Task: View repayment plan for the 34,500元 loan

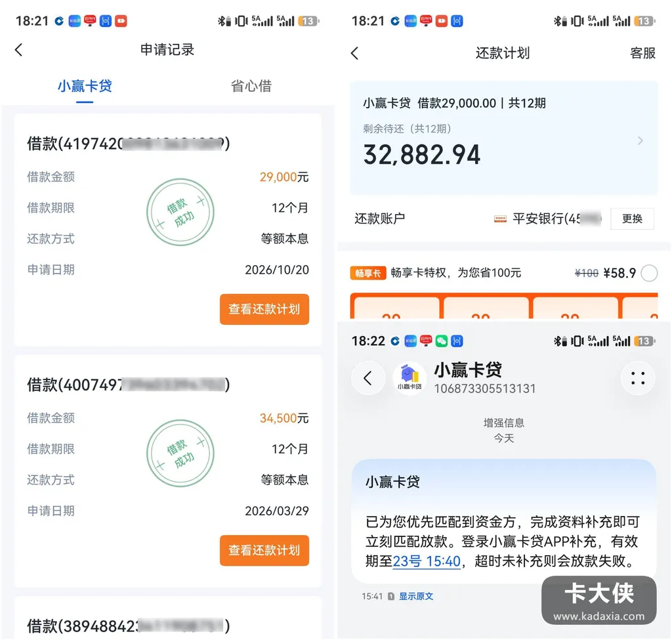Action: pos(264,551)
